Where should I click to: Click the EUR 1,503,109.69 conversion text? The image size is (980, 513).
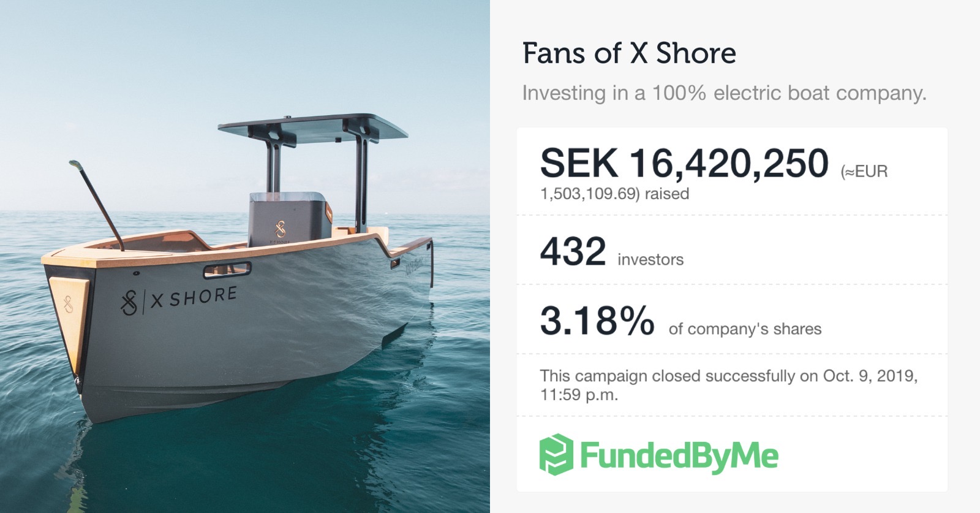point(714,182)
